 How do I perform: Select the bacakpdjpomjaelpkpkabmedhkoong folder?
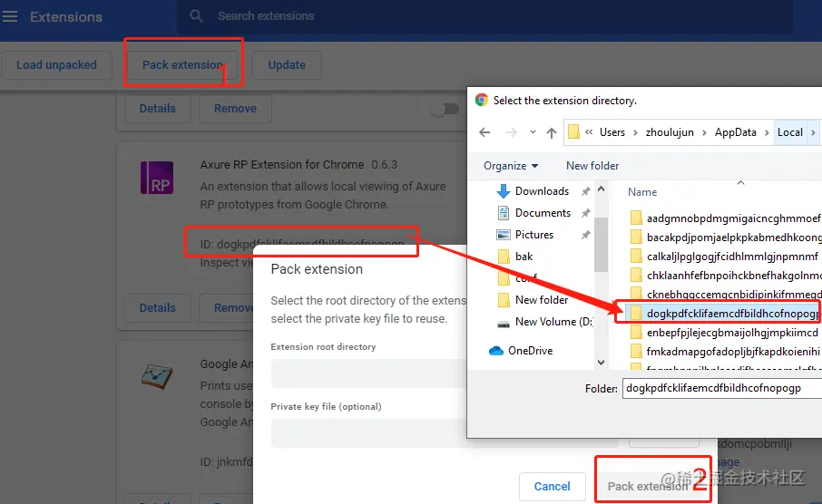point(726,237)
